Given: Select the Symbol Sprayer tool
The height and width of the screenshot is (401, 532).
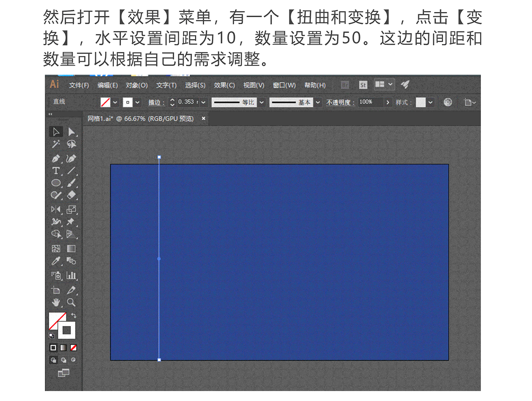Looking at the screenshot, I should tap(56, 276).
